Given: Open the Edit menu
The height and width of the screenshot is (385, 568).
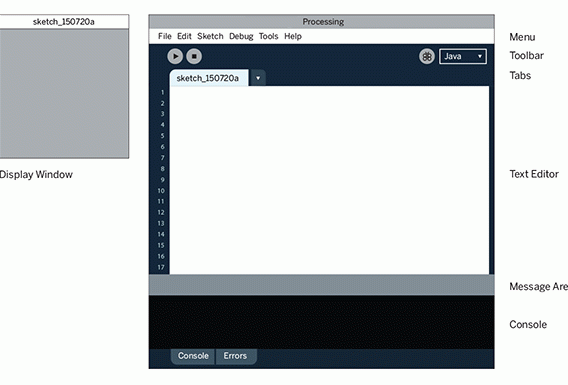Looking at the screenshot, I should pyautogui.click(x=184, y=36).
